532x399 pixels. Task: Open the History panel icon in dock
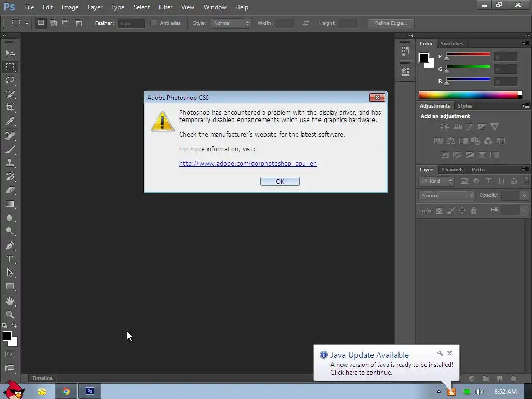(x=405, y=51)
